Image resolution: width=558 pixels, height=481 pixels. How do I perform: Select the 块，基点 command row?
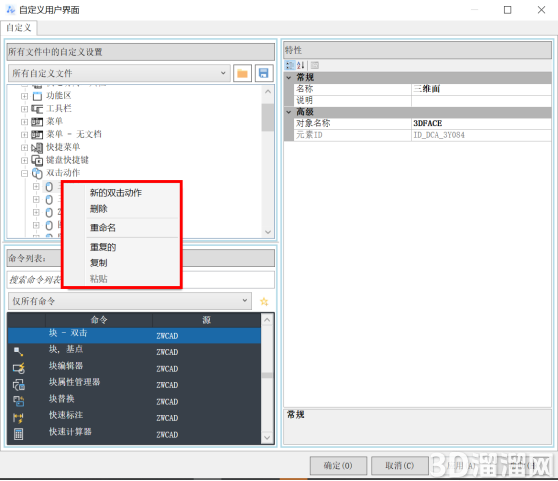point(134,352)
